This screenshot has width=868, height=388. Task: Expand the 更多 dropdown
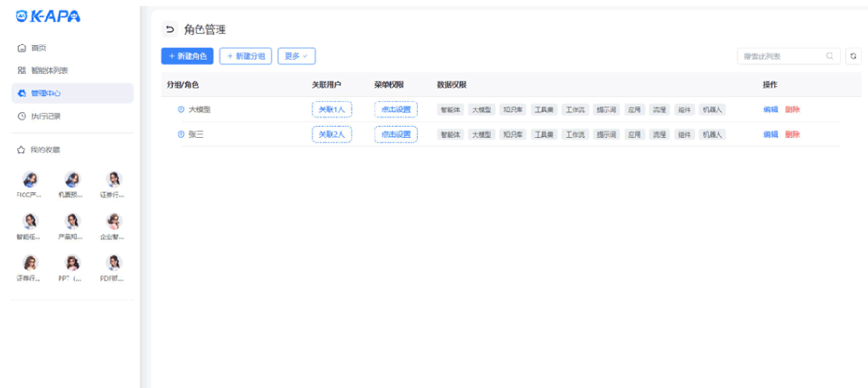(296, 56)
